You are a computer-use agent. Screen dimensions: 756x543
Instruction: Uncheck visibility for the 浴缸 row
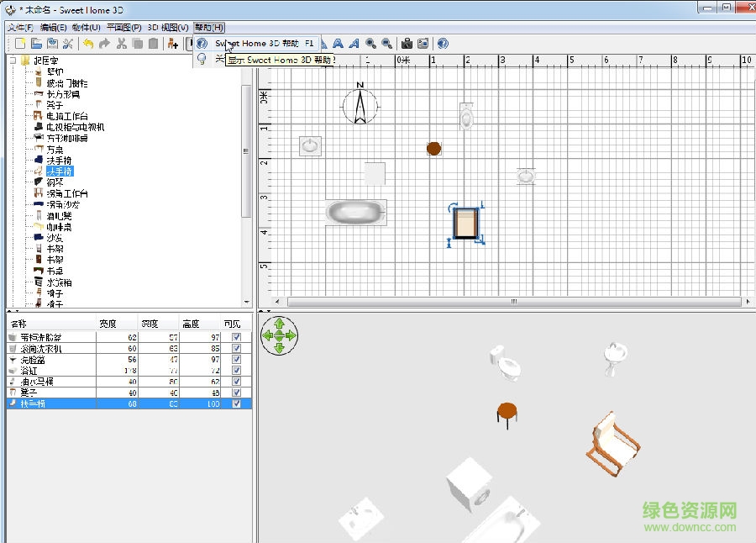point(236,370)
